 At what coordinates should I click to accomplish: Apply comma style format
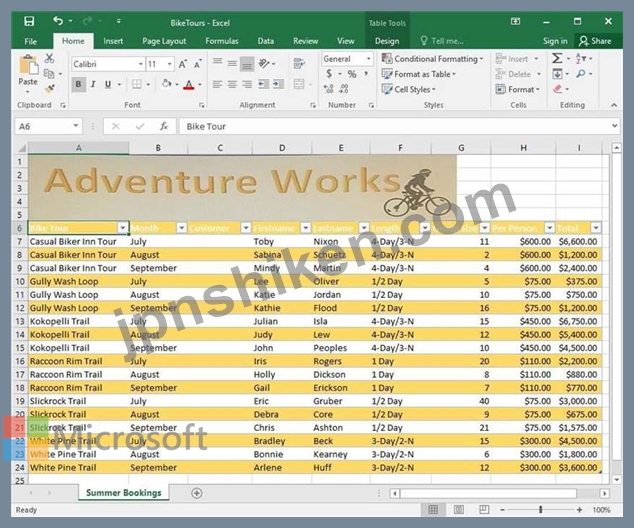[x=366, y=74]
